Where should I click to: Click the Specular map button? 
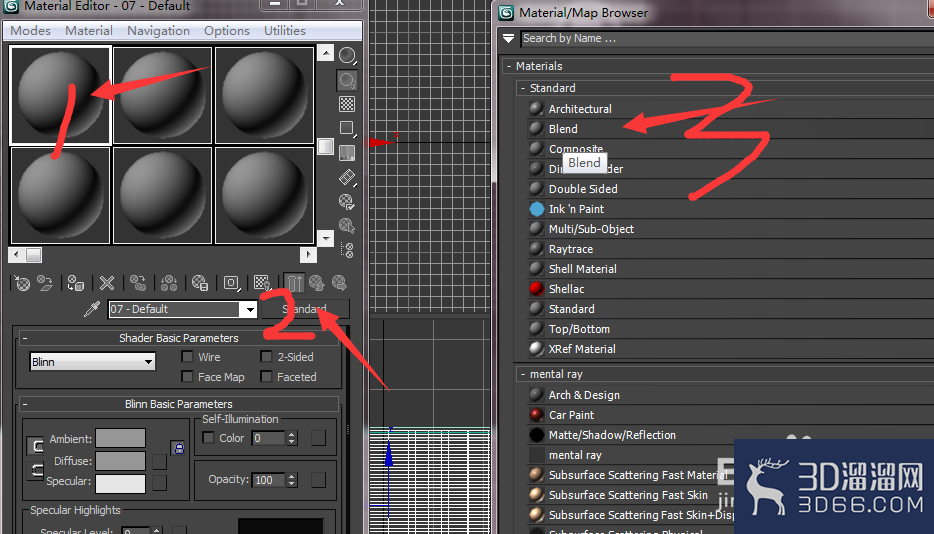tap(159, 483)
